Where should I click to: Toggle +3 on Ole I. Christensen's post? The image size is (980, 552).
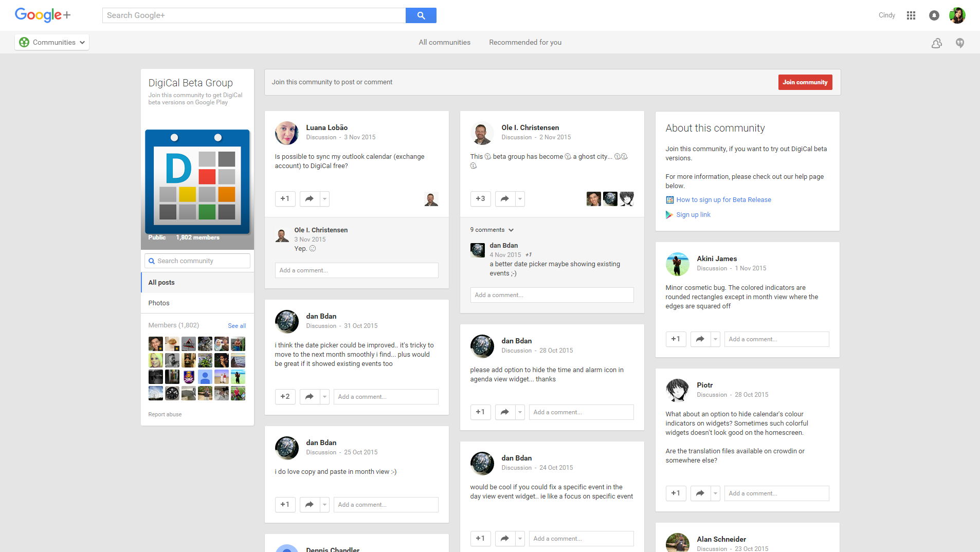click(480, 199)
